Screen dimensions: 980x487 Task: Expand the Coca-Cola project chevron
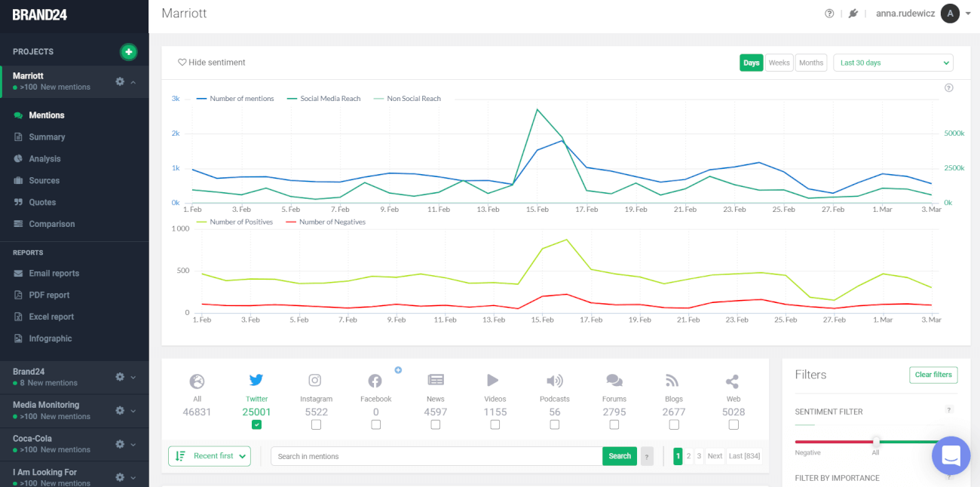[x=133, y=444]
